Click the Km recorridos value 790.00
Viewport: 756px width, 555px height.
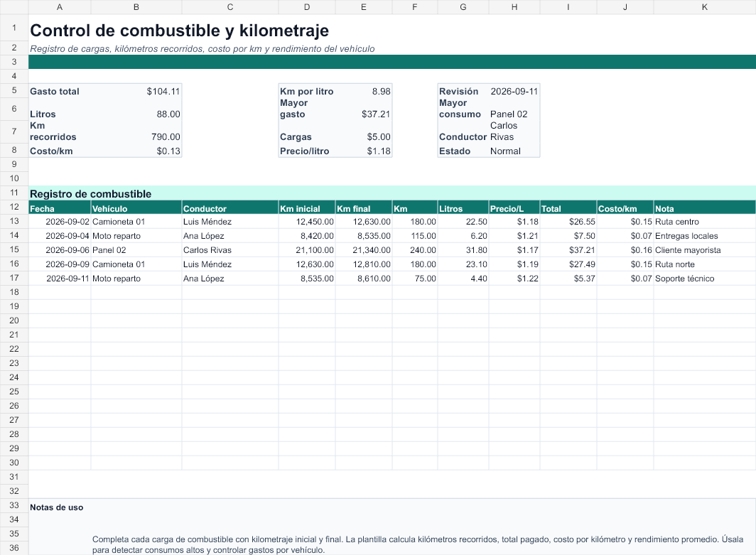166,137
